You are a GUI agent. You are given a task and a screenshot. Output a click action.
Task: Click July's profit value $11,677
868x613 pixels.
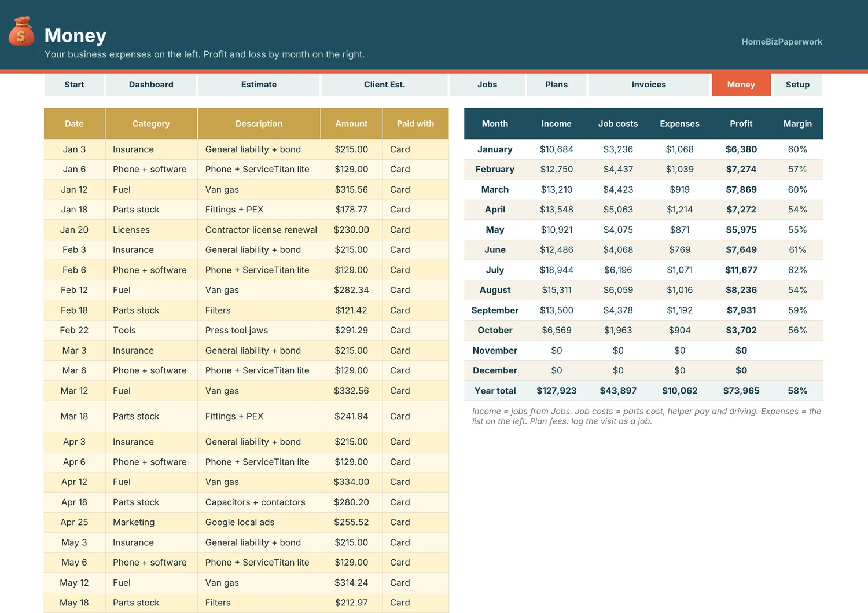click(741, 270)
